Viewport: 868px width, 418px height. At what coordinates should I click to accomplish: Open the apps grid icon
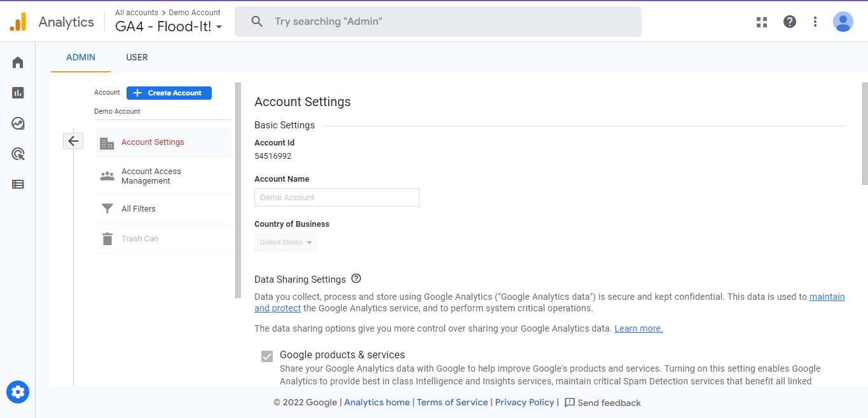(762, 22)
